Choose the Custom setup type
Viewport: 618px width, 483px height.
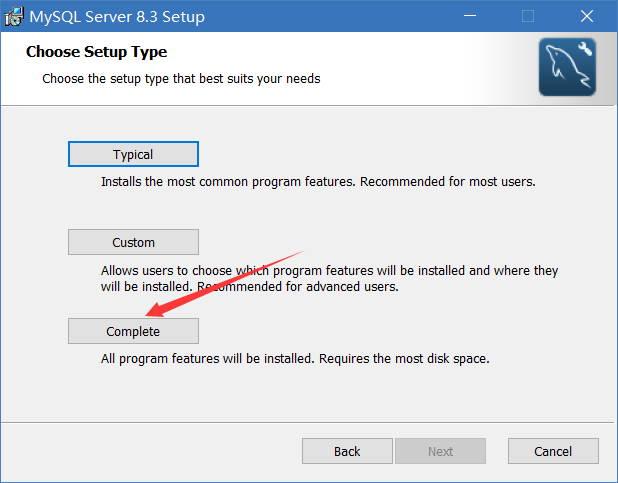133,242
